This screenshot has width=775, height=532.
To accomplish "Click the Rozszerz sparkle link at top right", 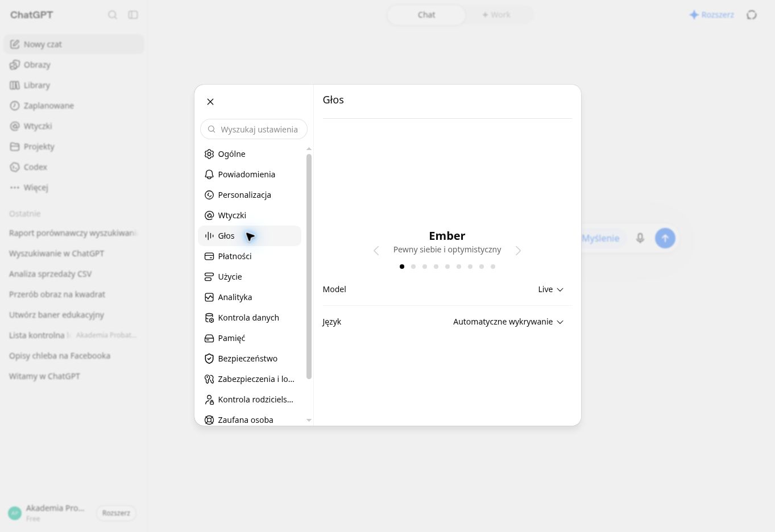I will (x=712, y=15).
